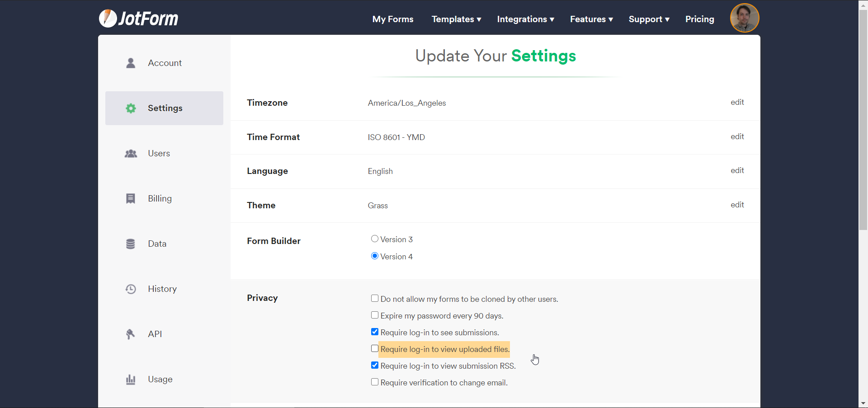Click the Usage bar chart icon
The width and height of the screenshot is (868, 408).
(x=131, y=379)
